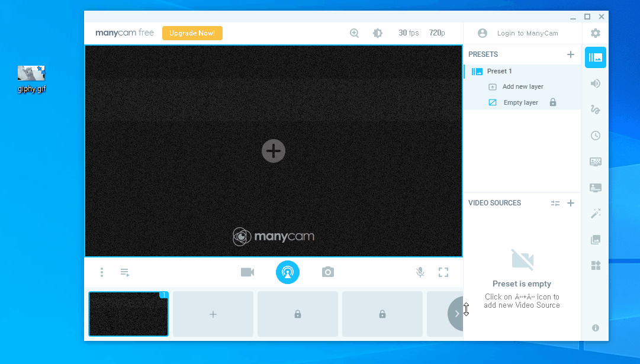Add a new video source with plus
The width and height of the screenshot is (640, 364).
571,203
